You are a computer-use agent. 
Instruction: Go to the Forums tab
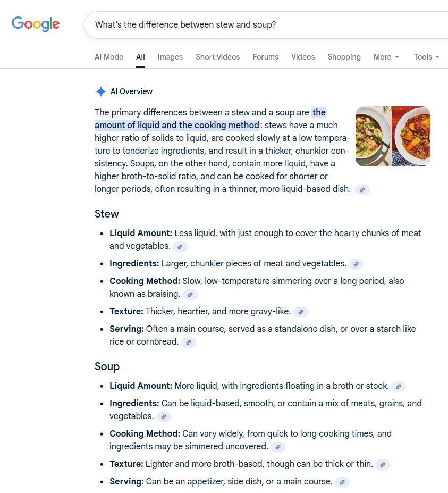(266, 57)
